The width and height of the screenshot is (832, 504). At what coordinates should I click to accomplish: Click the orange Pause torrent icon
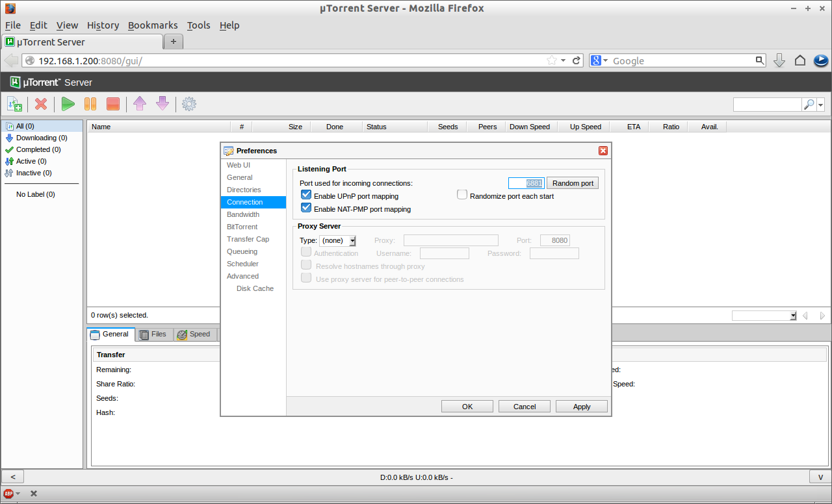tap(90, 104)
